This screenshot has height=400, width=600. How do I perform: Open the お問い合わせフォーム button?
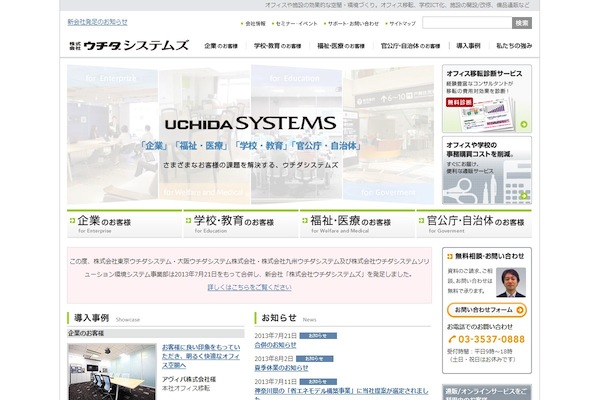coord(487,310)
